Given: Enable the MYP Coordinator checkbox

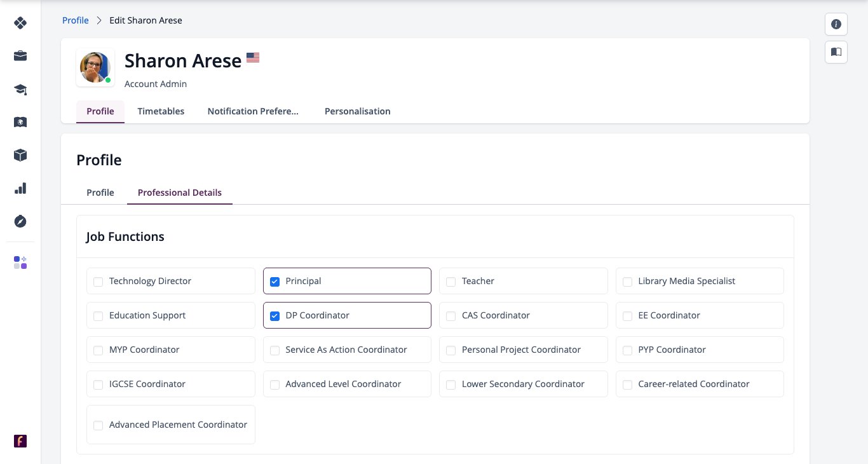Looking at the screenshot, I should (98, 350).
